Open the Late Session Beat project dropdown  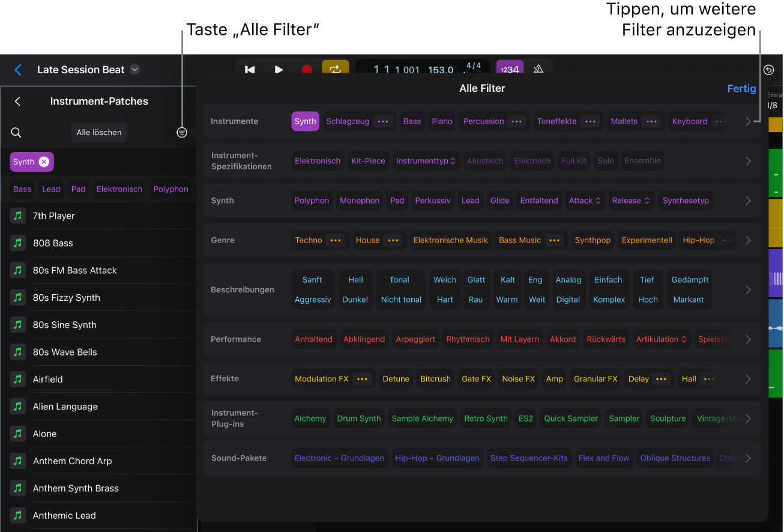(135, 70)
